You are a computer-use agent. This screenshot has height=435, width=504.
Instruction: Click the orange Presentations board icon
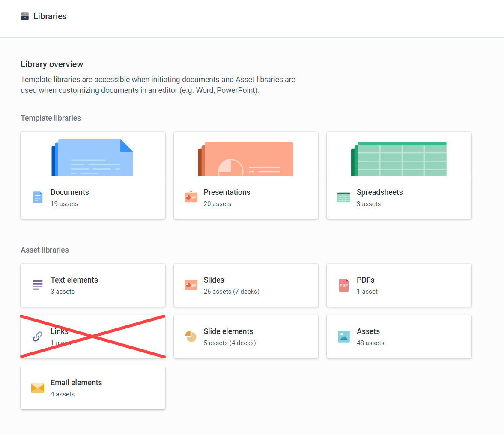tap(191, 197)
